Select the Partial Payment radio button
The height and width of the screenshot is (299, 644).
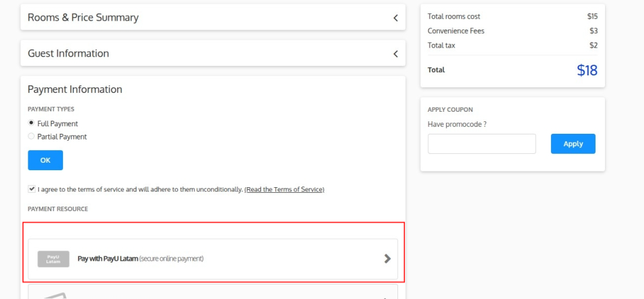31,136
